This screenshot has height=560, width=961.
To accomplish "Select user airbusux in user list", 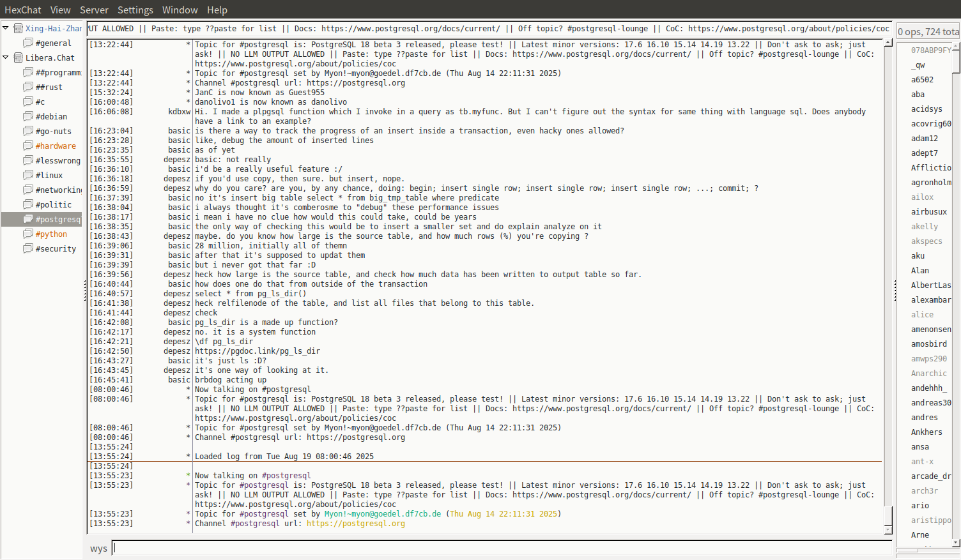I will (x=929, y=211).
